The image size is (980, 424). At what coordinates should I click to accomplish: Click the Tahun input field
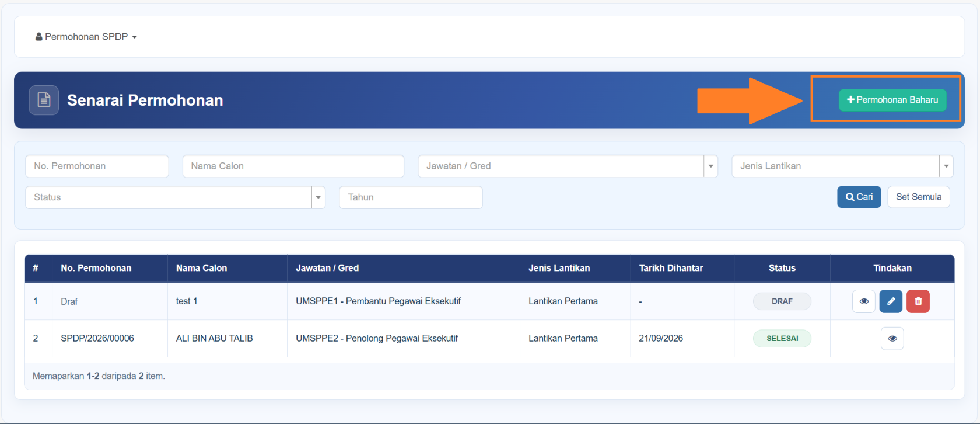pyautogui.click(x=411, y=197)
